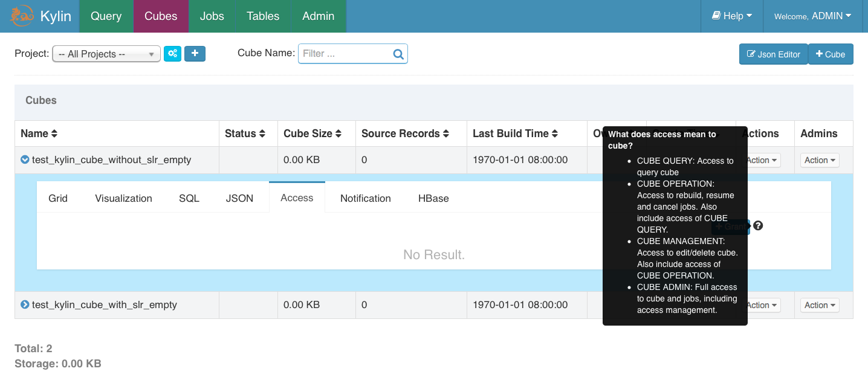This screenshot has height=383, width=868.
Task: Open the Help dropdown menu
Action: coord(732,16)
